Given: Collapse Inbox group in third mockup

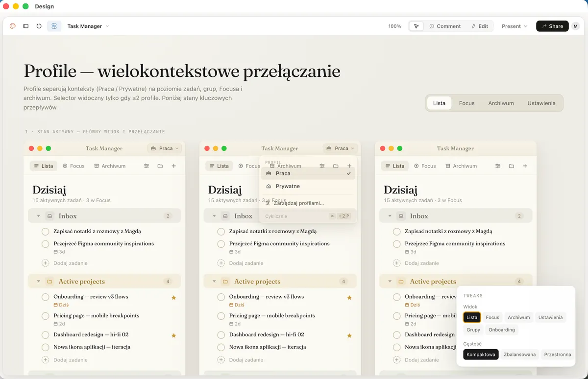Looking at the screenshot, I should [390, 216].
